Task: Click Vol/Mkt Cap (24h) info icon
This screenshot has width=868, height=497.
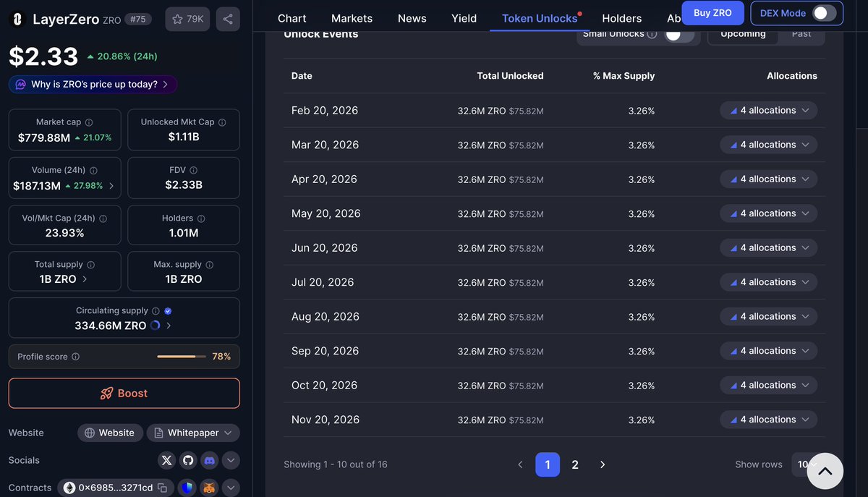Action: [x=103, y=218]
